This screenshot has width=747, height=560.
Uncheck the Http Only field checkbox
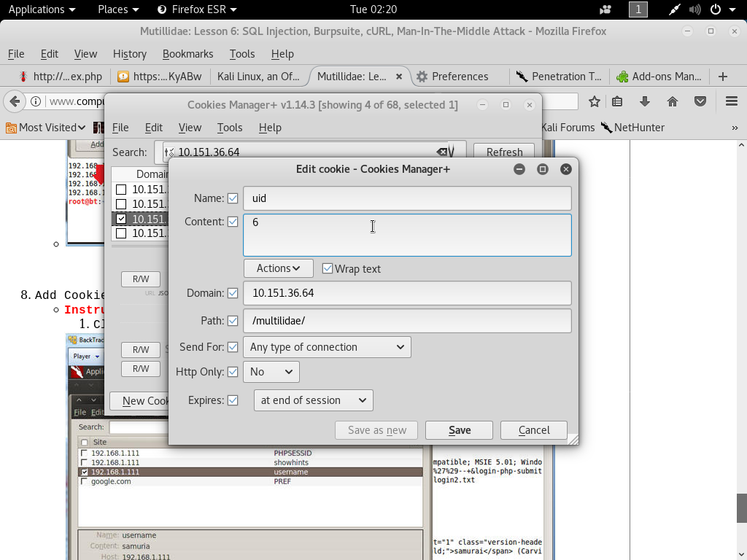click(x=233, y=372)
